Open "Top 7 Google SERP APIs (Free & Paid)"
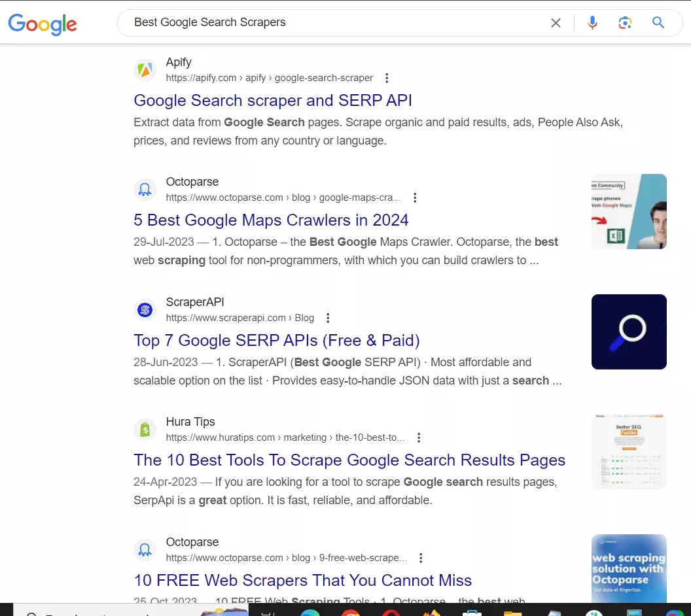 (276, 340)
